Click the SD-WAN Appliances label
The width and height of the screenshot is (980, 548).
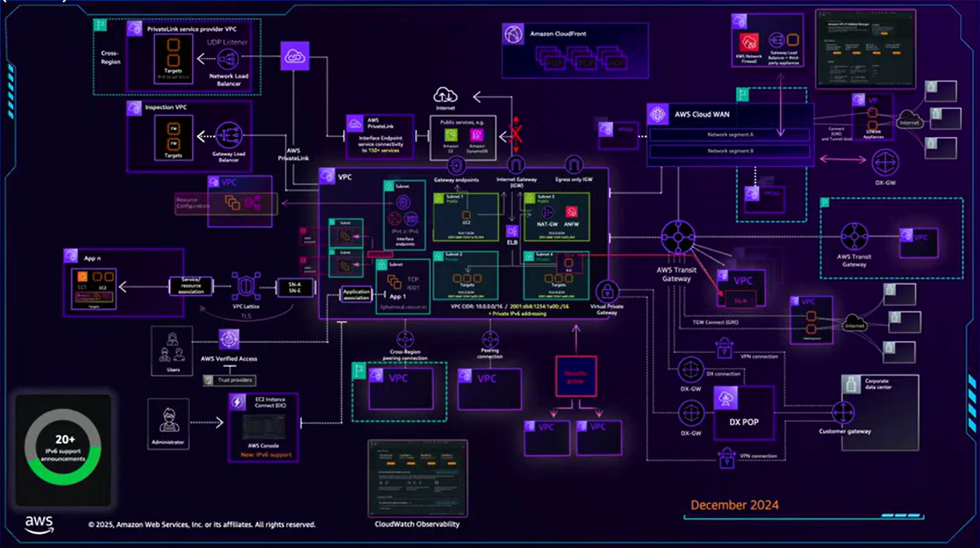click(x=872, y=136)
